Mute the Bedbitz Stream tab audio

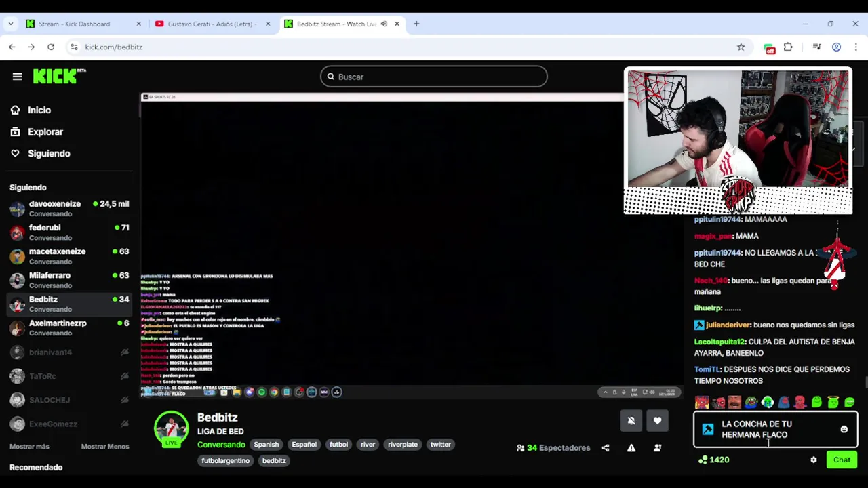[384, 24]
